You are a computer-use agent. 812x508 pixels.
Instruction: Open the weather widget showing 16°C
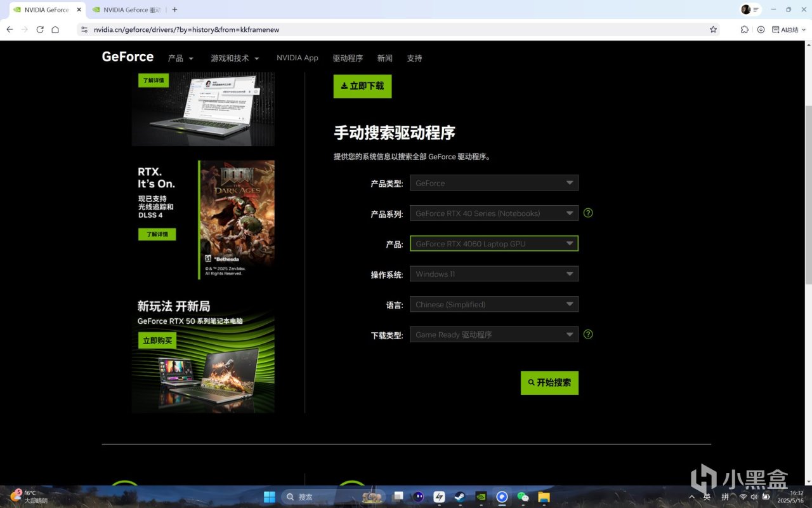pos(29,497)
